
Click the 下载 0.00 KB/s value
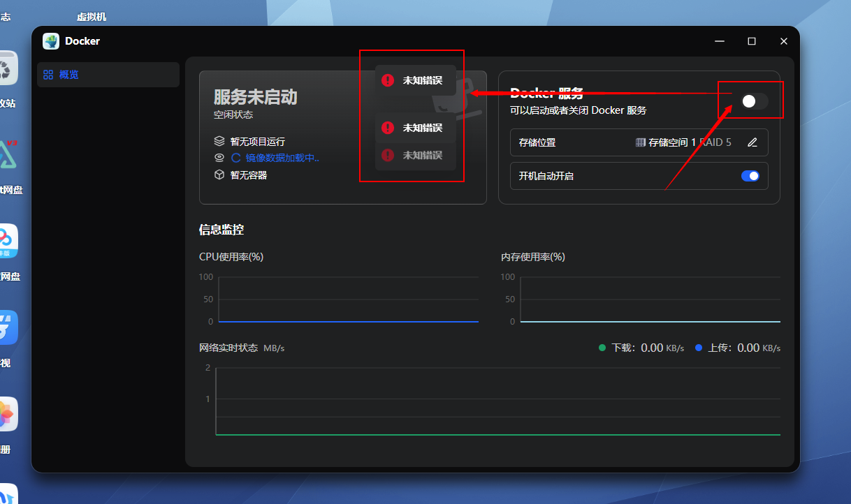click(x=662, y=348)
